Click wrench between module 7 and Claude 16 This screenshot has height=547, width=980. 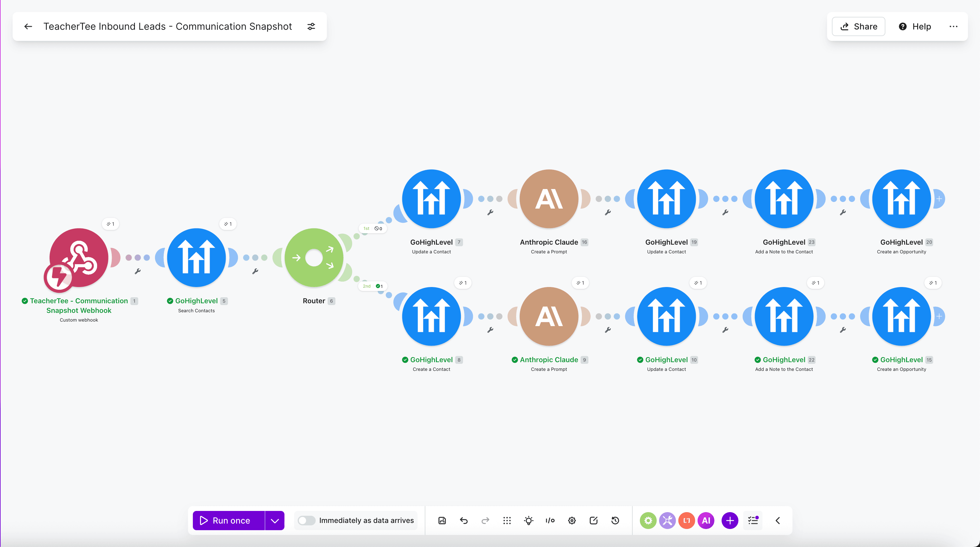[x=490, y=212]
